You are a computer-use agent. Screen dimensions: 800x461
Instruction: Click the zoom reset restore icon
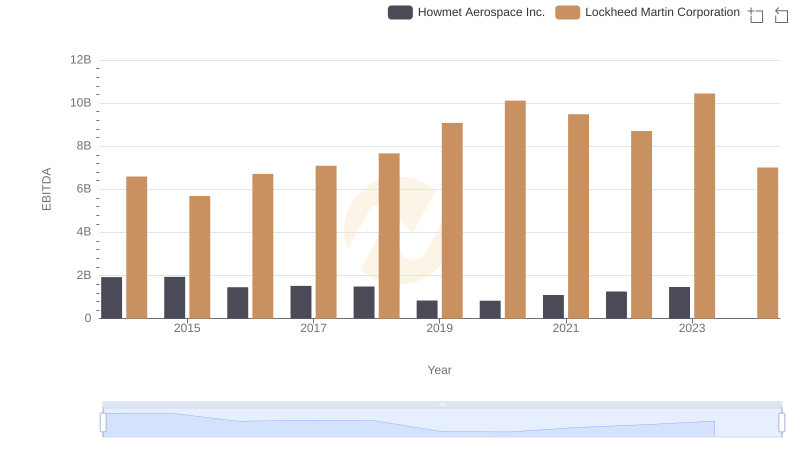pyautogui.click(x=781, y=15)
